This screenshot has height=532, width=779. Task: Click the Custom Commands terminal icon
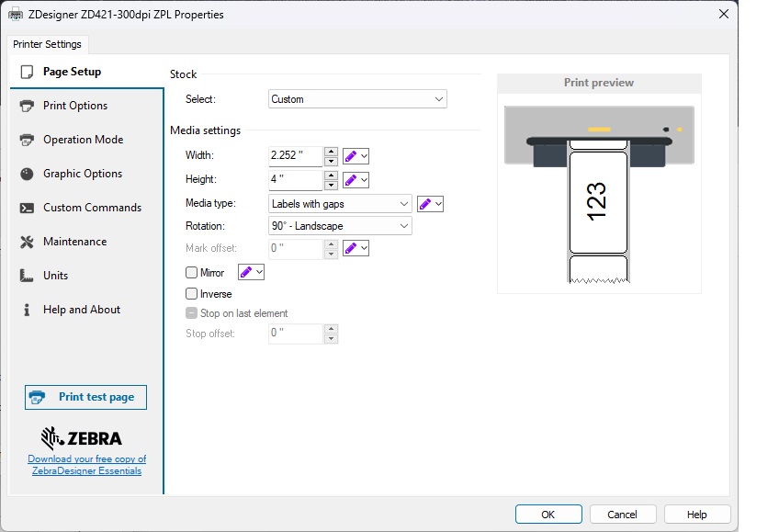pos(27,208)
